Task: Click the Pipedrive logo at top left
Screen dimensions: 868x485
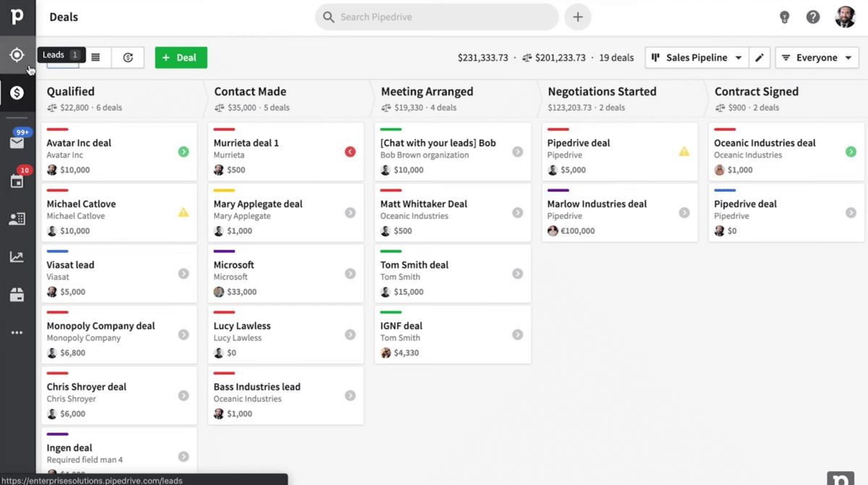Action: [x=18, y=16]
